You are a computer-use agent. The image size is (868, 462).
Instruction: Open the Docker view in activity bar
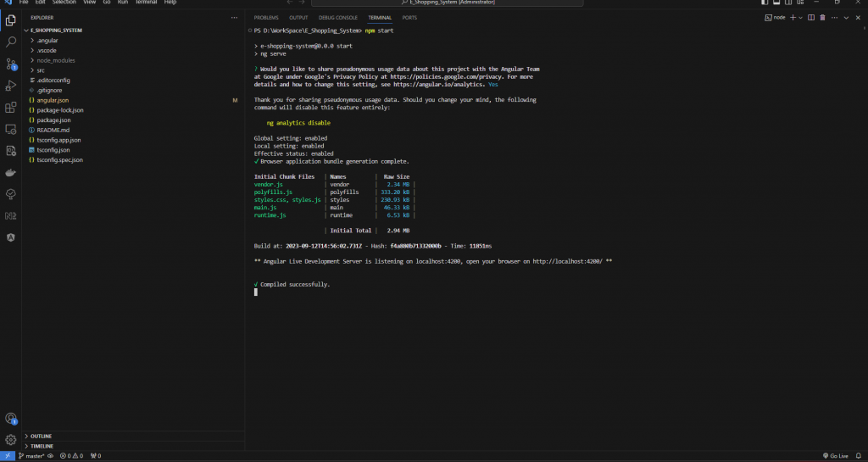click(x=10, y=173)
